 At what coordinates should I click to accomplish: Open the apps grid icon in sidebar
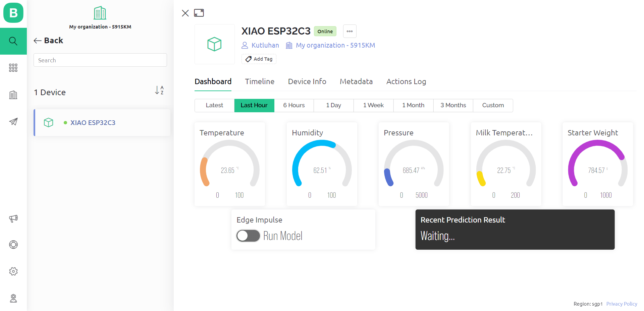click(x=13, y=68)
